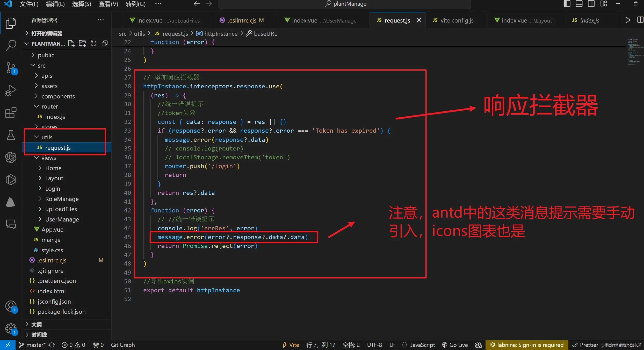Expand the public folder
The width and height of the screenshot is (644, 350).
point(67,55)
